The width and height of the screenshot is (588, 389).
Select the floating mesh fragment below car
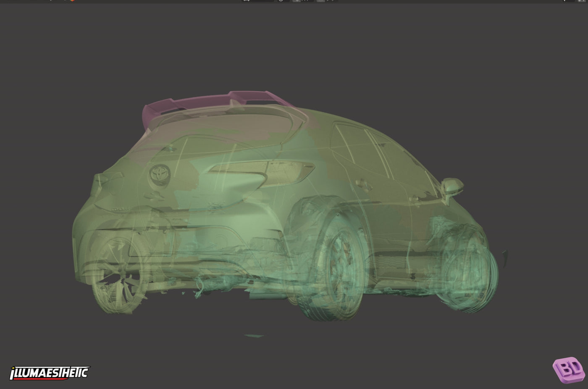tap(253, 336)
